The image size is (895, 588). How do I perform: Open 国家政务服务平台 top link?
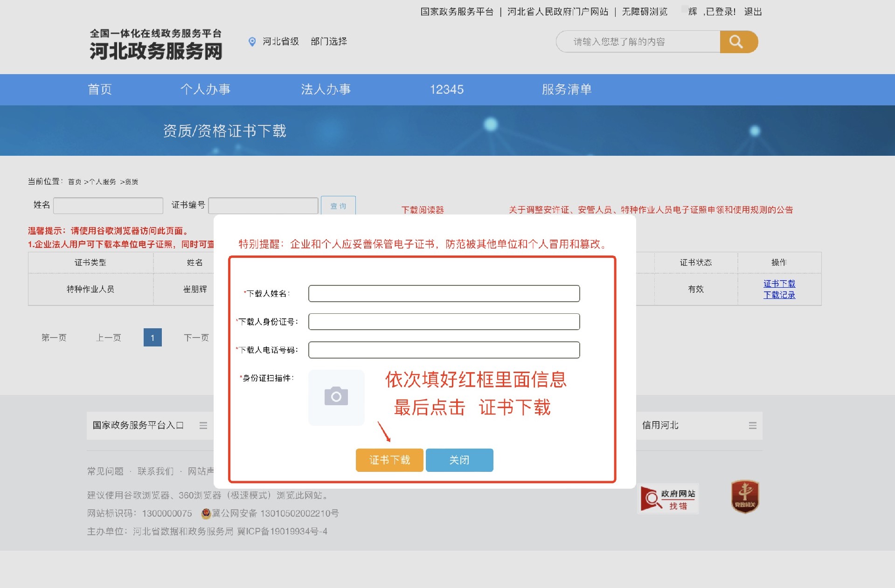point(457,12)
